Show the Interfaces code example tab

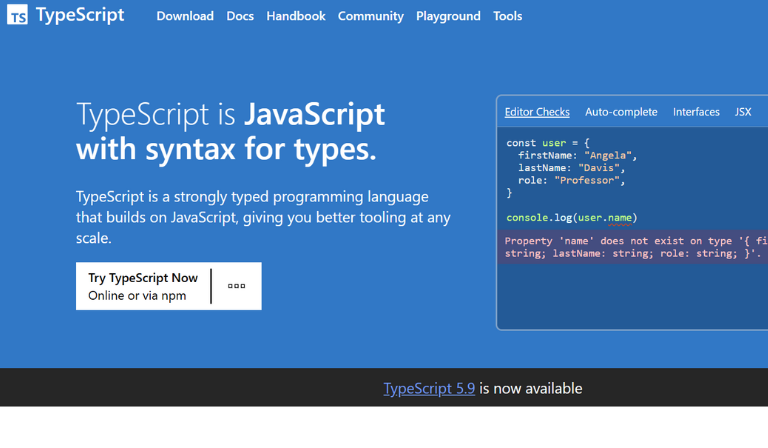(696, 112)
